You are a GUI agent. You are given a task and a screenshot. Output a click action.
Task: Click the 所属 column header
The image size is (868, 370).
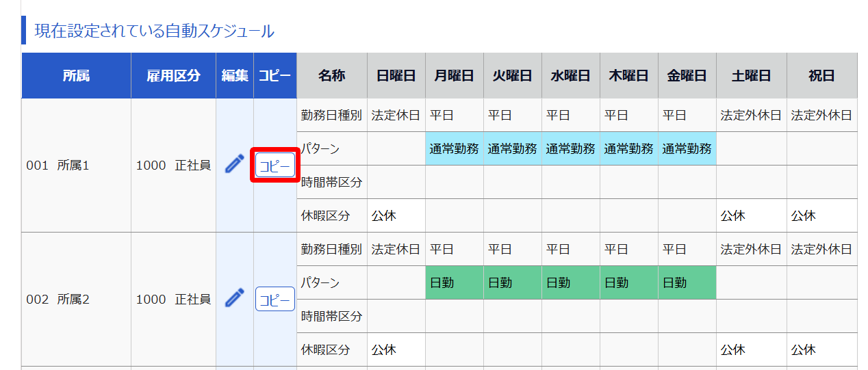[x=76, y=76]
